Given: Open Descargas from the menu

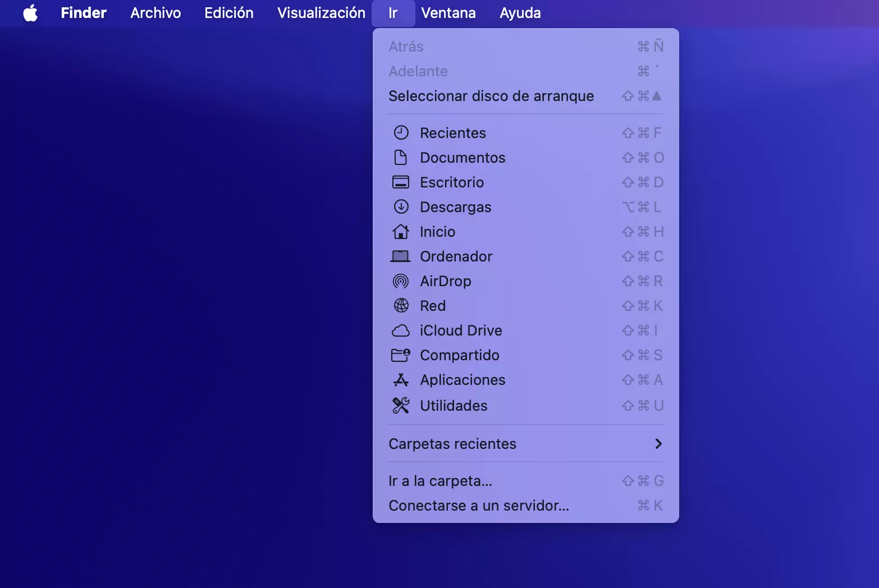Looking at the screenshot, I should click(526, 207).
